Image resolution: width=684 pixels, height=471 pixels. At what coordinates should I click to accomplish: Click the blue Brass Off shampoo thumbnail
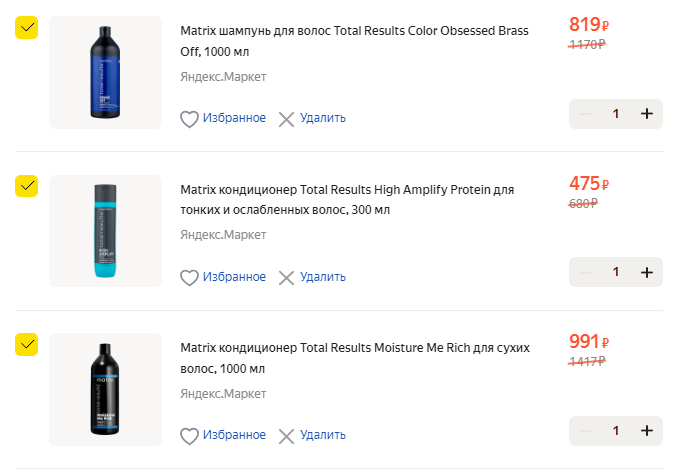click(x=105, y=72)
